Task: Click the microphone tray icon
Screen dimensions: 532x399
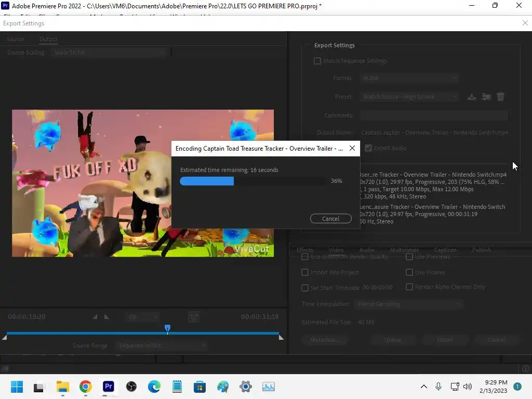Action: (x=438, y=387)
